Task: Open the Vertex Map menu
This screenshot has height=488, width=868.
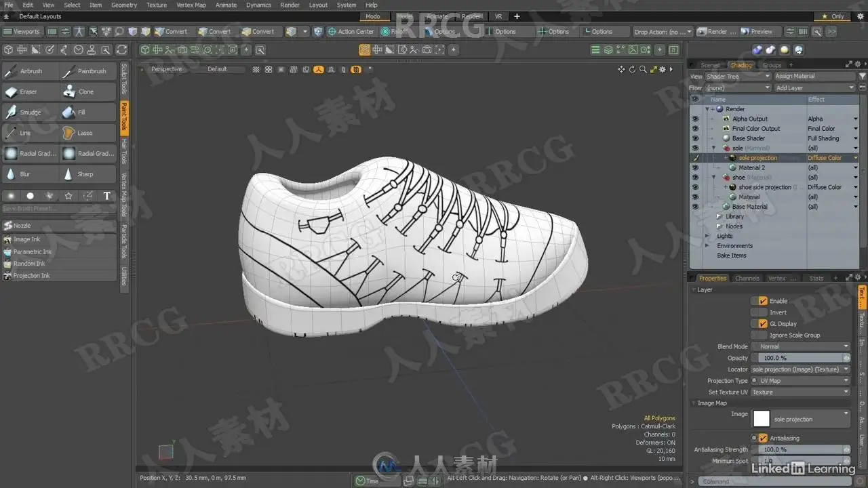Action: [x=191, y=5]
